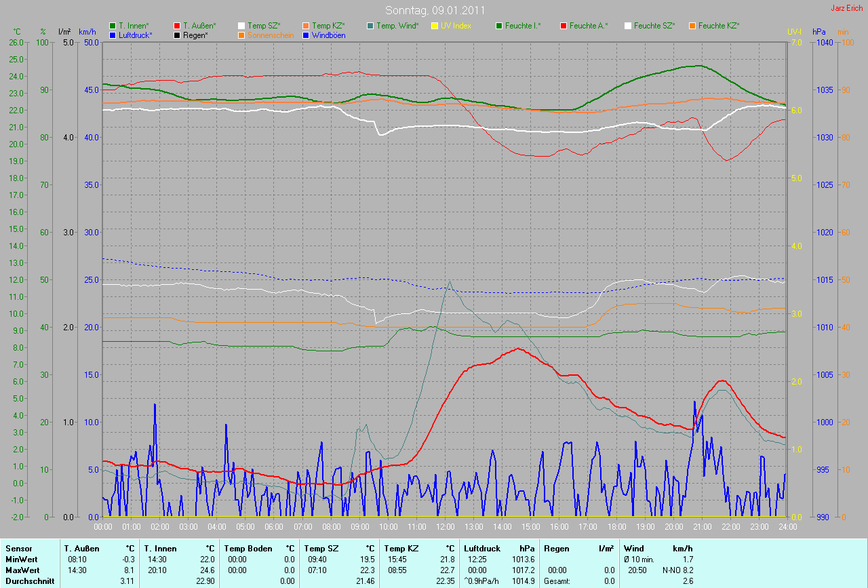Image resolution: width=868 pixels, height=588 pixels.
Task: Select the T. Außen column header in table
Action: (x=82, y=548)
